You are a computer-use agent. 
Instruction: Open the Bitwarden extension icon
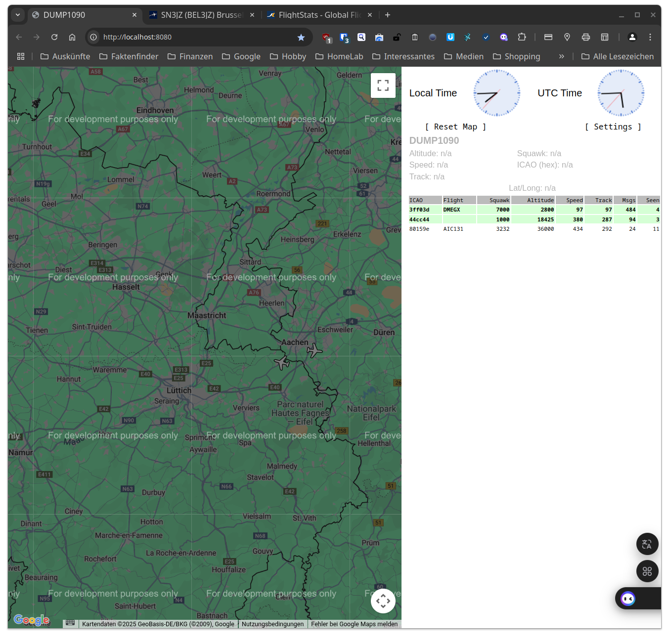[x=345, y=37]
